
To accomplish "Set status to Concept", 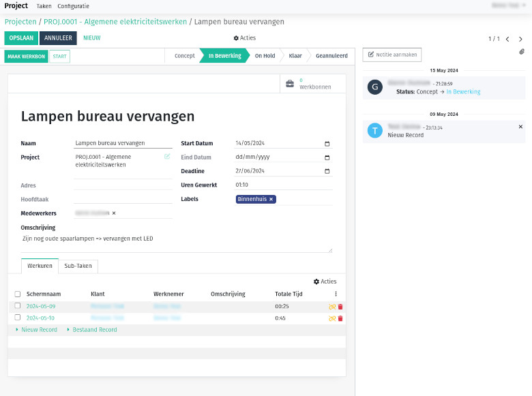I will [x=185, y=56].
